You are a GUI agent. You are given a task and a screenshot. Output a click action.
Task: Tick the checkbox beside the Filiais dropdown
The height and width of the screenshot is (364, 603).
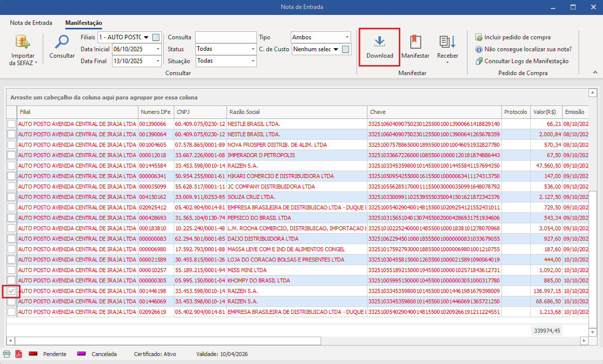pyautogui.click(x=156, y=37)
